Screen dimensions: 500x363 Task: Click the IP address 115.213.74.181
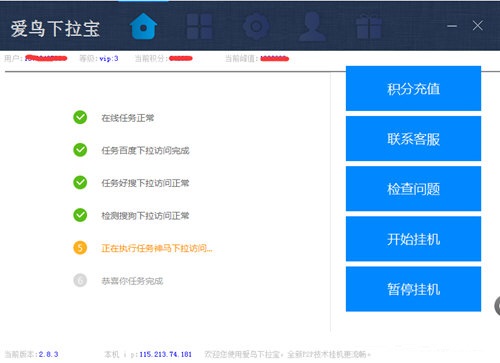[x=165, y=354]
